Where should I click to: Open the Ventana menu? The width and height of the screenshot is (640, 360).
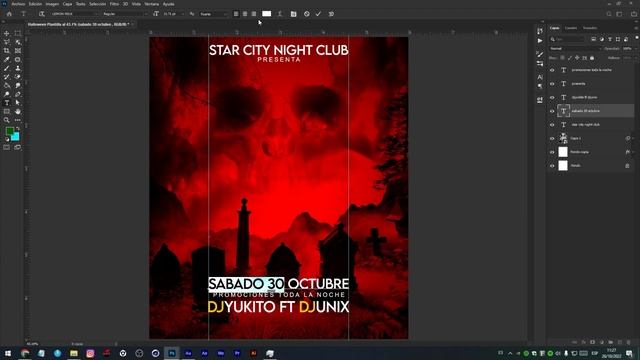152,4
